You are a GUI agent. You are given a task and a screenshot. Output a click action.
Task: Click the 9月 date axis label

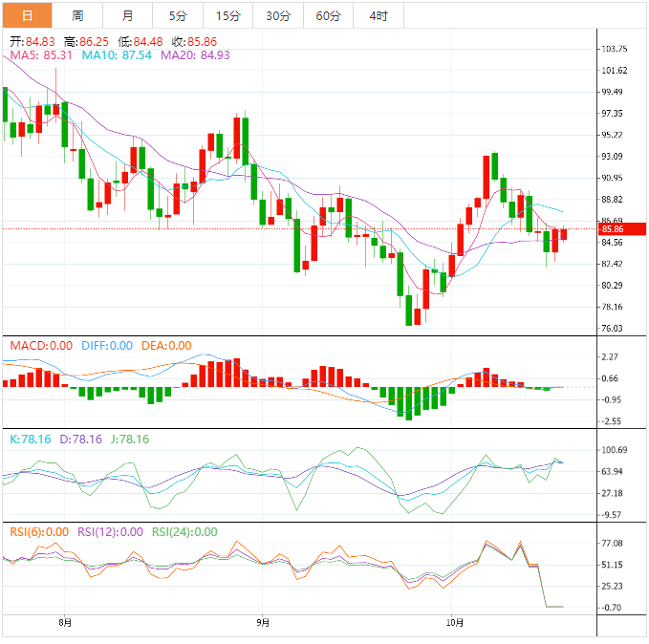click(263, 623)
